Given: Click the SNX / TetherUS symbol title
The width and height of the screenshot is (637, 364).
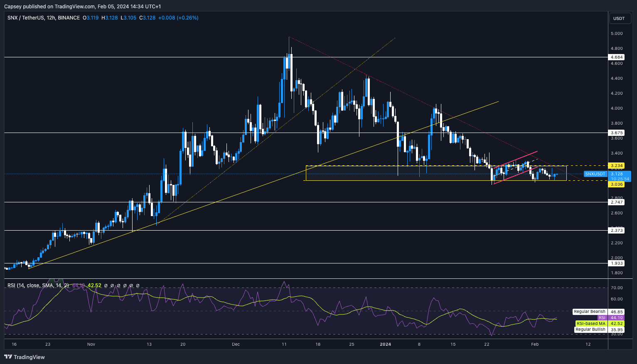Looking at the screenshot, I should (x=44, y=18).
